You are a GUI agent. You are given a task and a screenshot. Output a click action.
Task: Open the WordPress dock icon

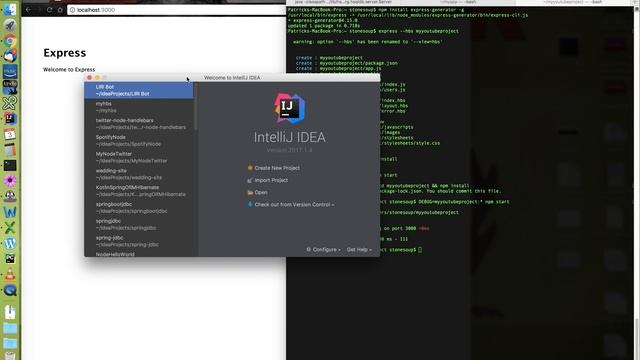click(10, 243)
